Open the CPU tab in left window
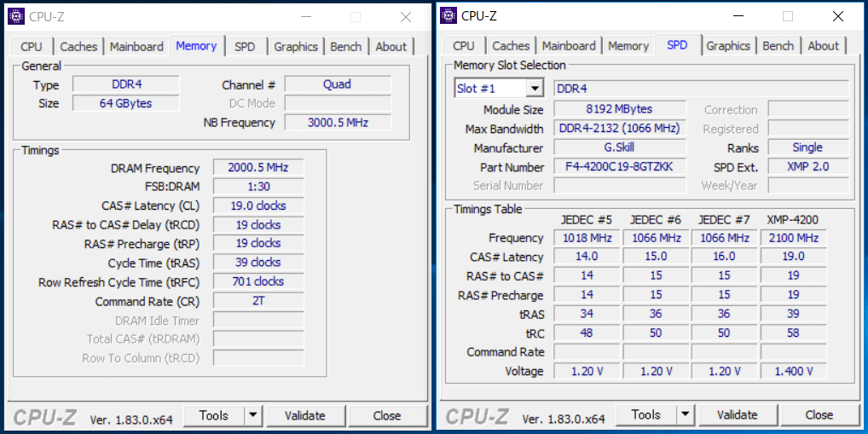Viewport: 868px width, 434px height. tap(31, 47)
